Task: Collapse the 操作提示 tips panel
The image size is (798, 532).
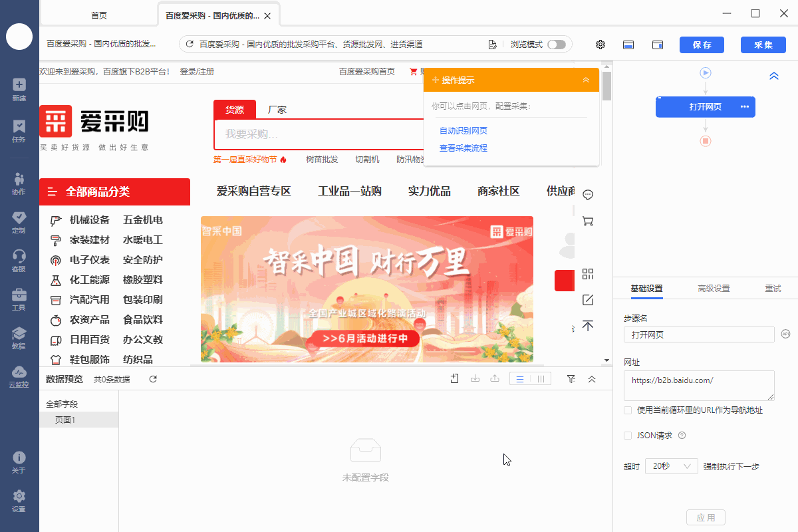Action: pyautogui.click(x=586, y=80)
